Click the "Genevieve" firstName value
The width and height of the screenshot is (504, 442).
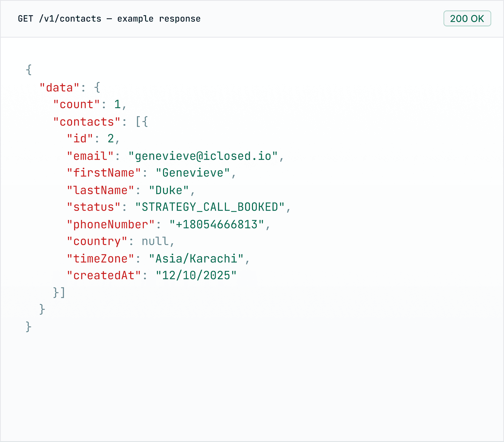pos(192,173)
